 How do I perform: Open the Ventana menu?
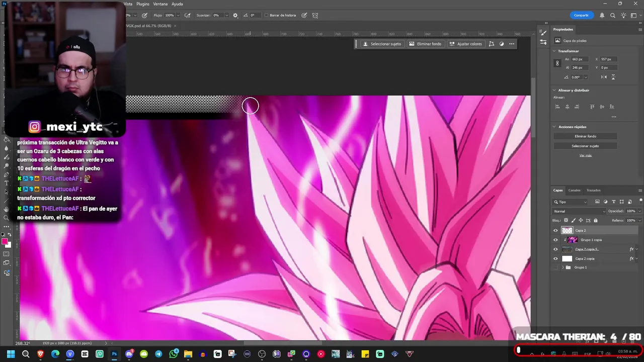point(160,4)
